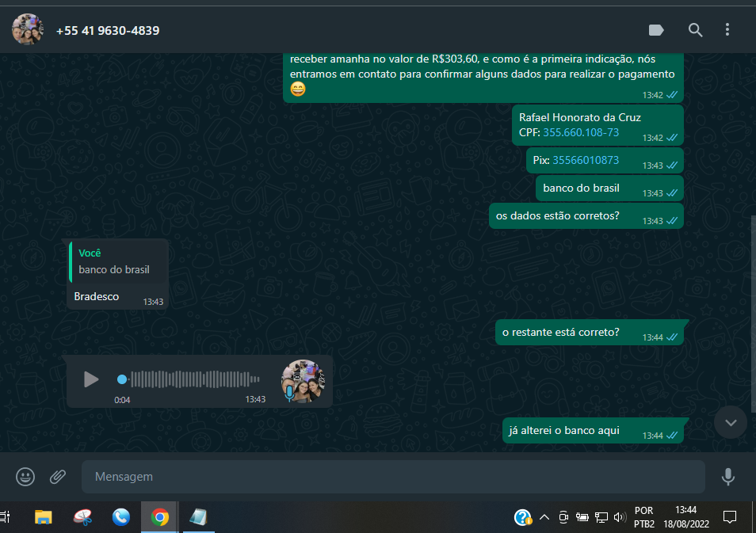The height and width of the screenshot is (533, 756).
Task: Open the three-dot chat menu
Action: [x=727, y=30]
